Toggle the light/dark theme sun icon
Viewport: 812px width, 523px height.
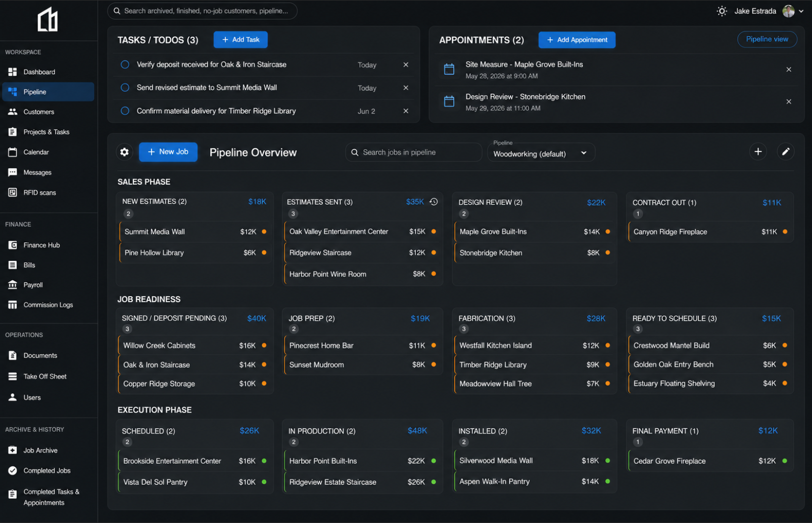[722, 11]
